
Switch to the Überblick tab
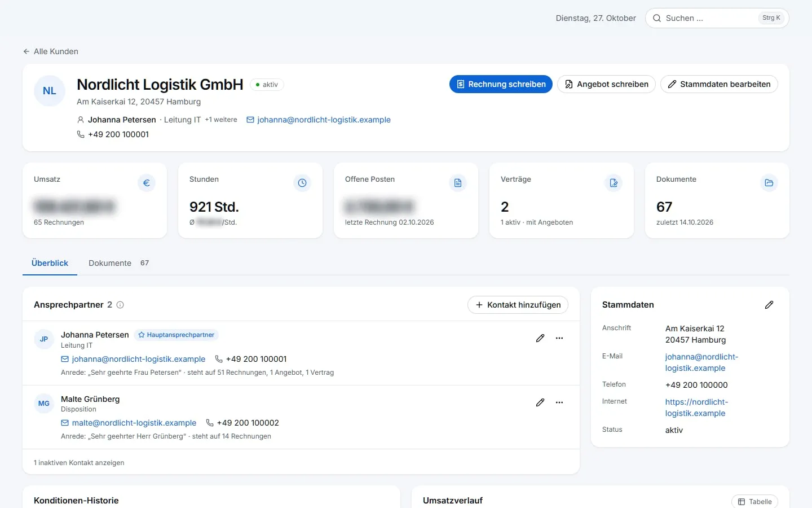pyautogui.click(x=50, y=263)
